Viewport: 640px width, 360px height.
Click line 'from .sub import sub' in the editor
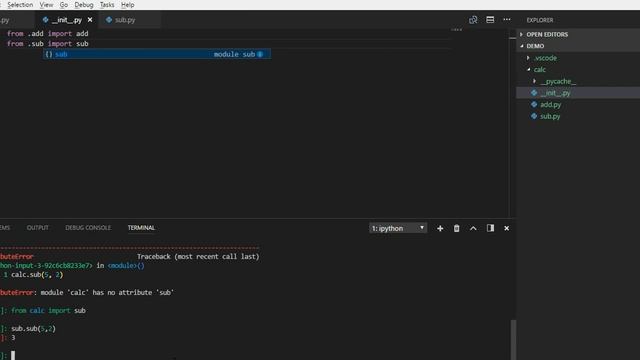(47, 44)
